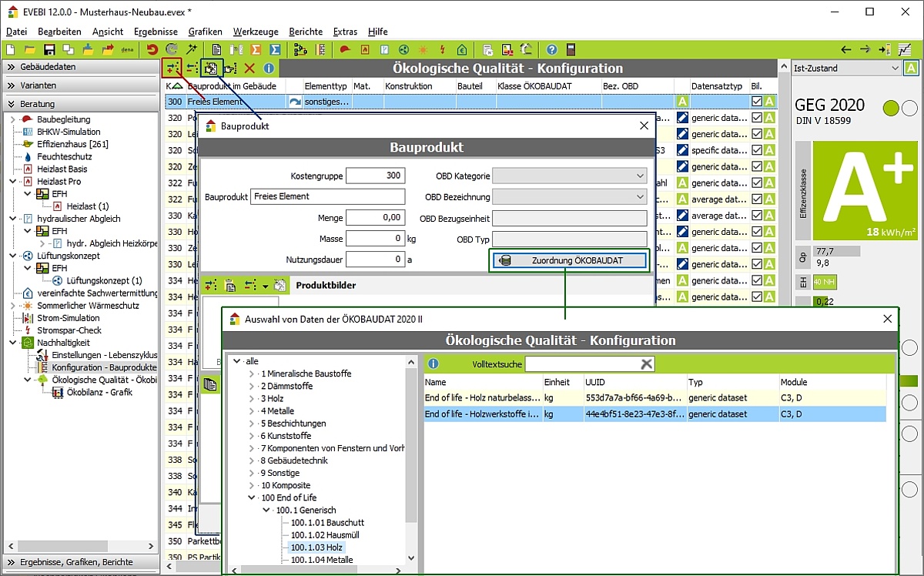
Task: Open the OBD Kategorie dropdown
Action: (569, 176)
